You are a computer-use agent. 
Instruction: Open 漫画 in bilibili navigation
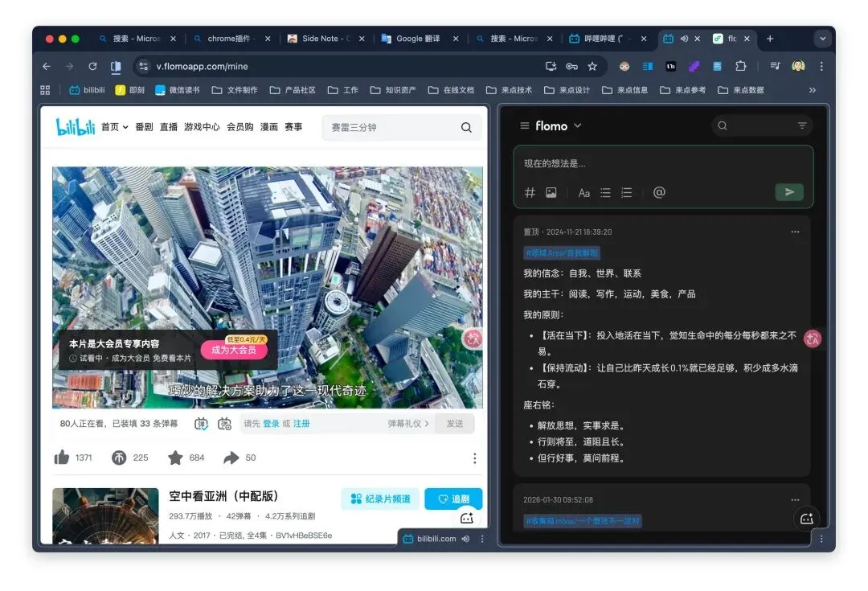(269, 127)
